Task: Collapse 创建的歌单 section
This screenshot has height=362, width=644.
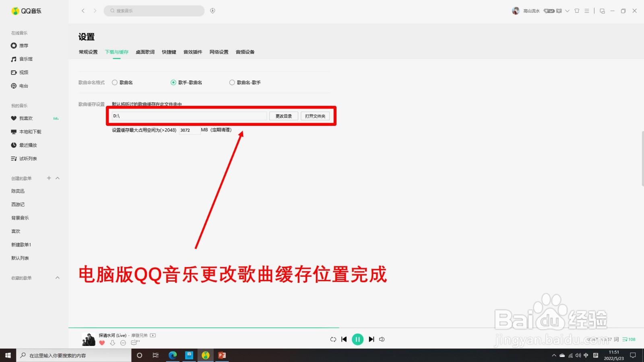Action: (58, 178)
